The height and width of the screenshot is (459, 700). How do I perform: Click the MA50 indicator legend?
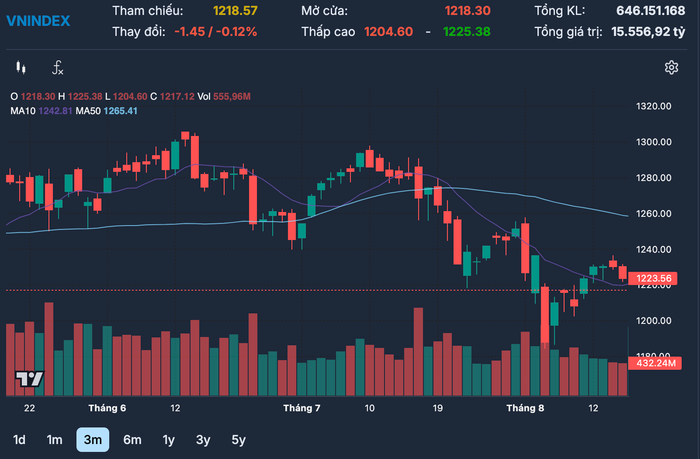click(107, 111)
